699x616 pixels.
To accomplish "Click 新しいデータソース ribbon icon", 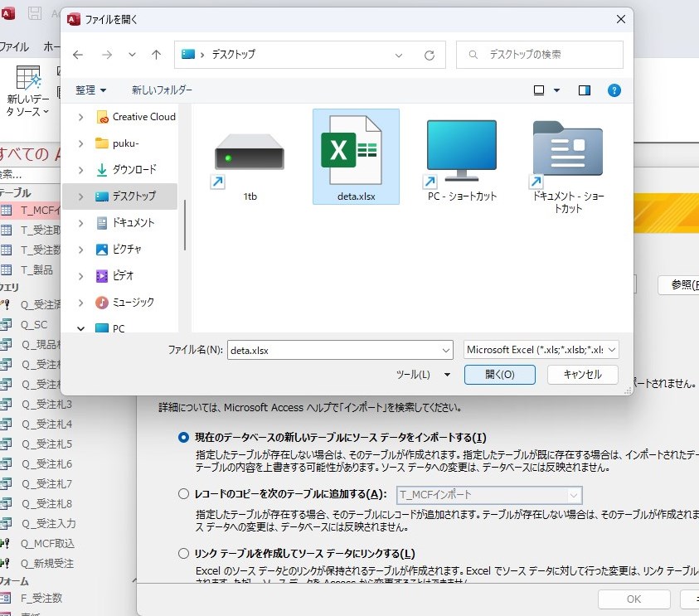I will pos(27,91).
